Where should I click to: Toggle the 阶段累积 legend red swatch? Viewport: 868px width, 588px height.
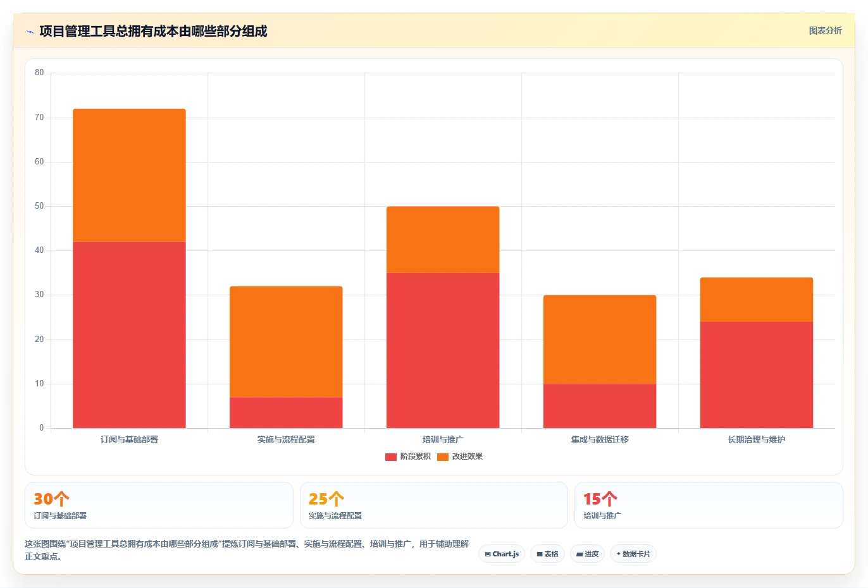pyautogui.click(x=391, y=456)
